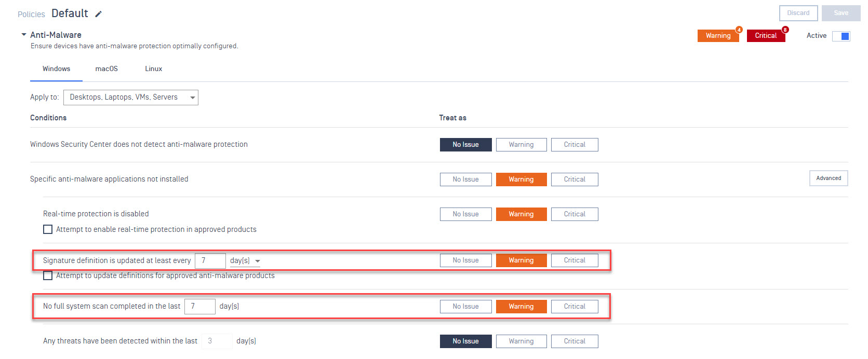Check Attempt to enable real-time protection

48,229
